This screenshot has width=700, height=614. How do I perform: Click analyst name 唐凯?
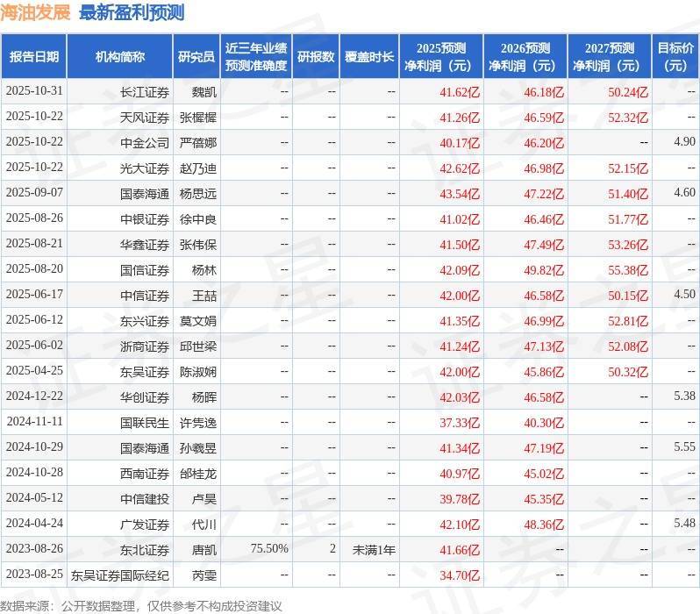(x=204, y=550)
